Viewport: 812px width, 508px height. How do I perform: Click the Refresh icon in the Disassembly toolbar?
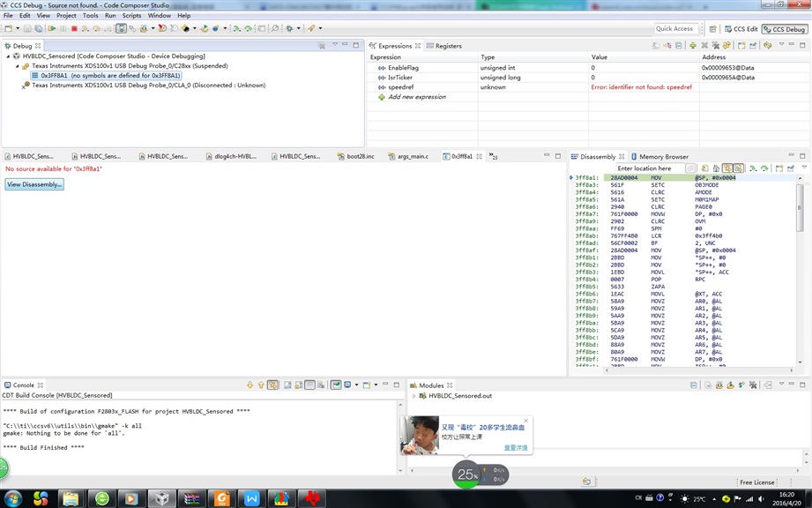704,168
